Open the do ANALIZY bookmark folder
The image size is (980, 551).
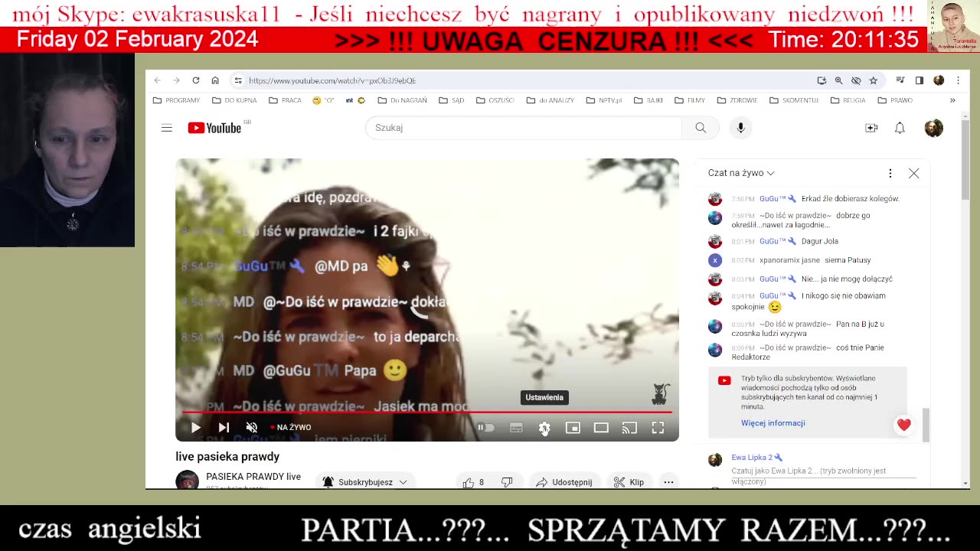click(550, 100)
